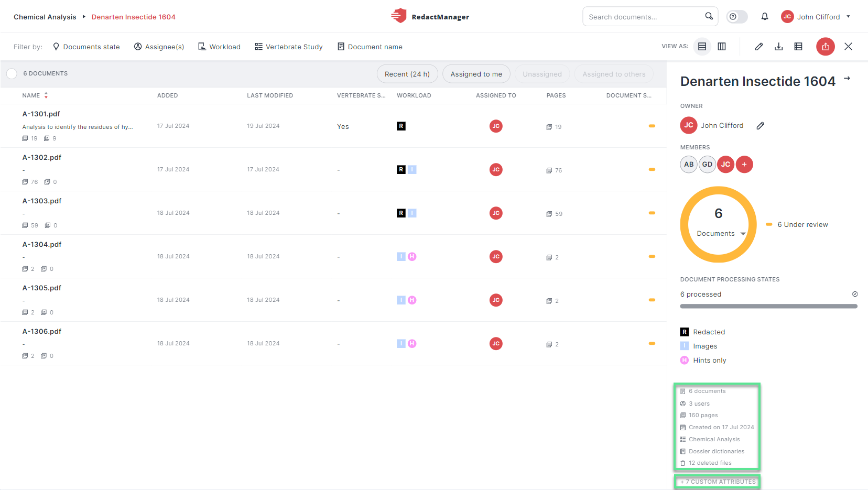
Task: Open Document name filter
Action: coord(370,47)
